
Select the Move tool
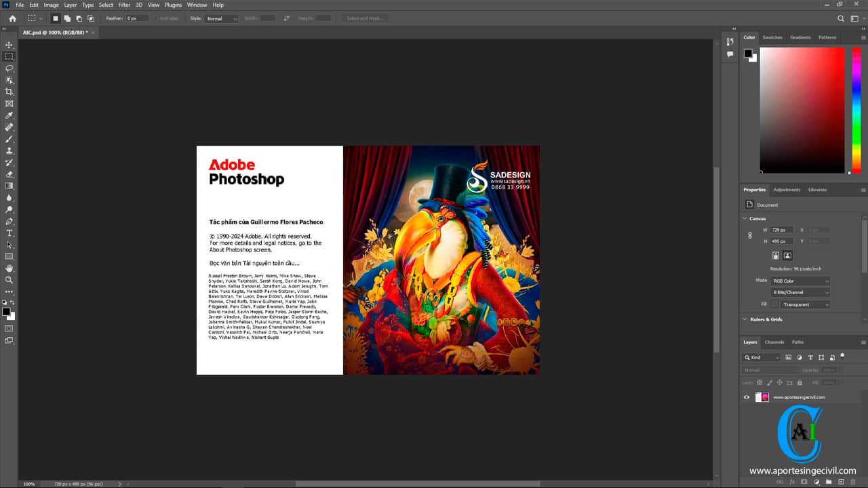(9, 45)
